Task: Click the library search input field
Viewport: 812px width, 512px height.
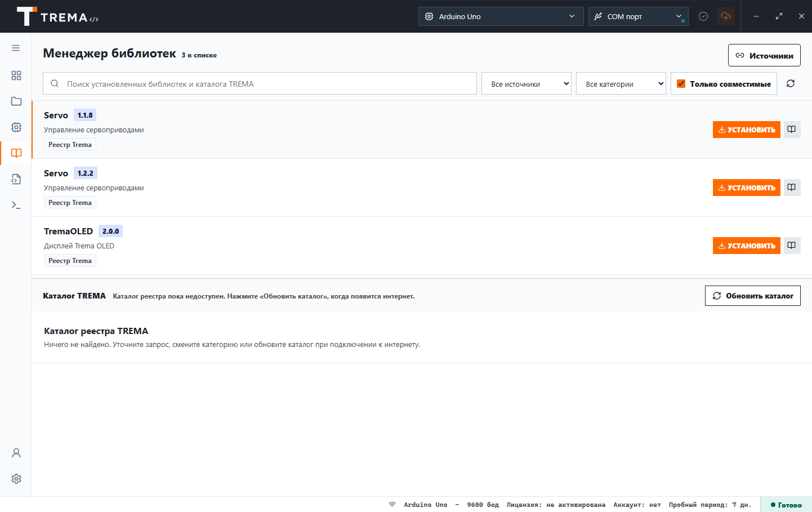Action: (260, 83)
